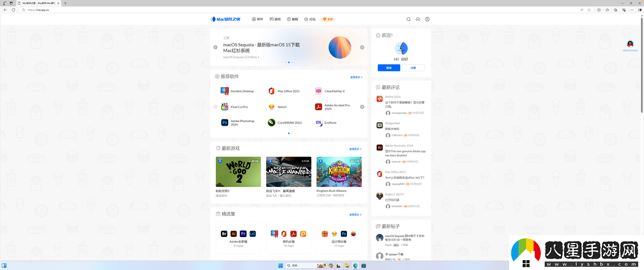644x270 pixels.
Task: Open Windows widgets button in taskbar corner
Action: tap(4, 266)
